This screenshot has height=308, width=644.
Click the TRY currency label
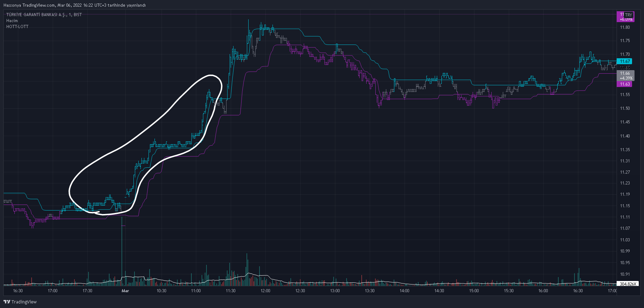point(629,15)
